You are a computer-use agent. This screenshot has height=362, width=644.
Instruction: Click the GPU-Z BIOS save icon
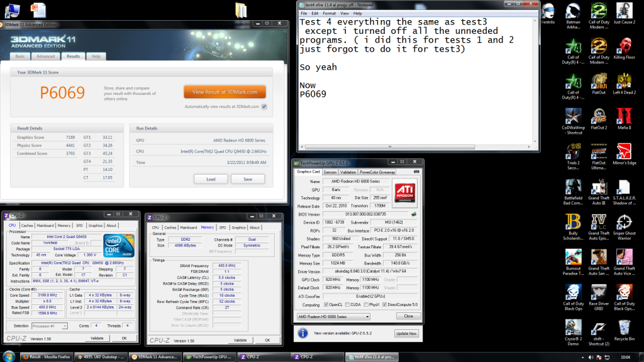click(414, 214)
